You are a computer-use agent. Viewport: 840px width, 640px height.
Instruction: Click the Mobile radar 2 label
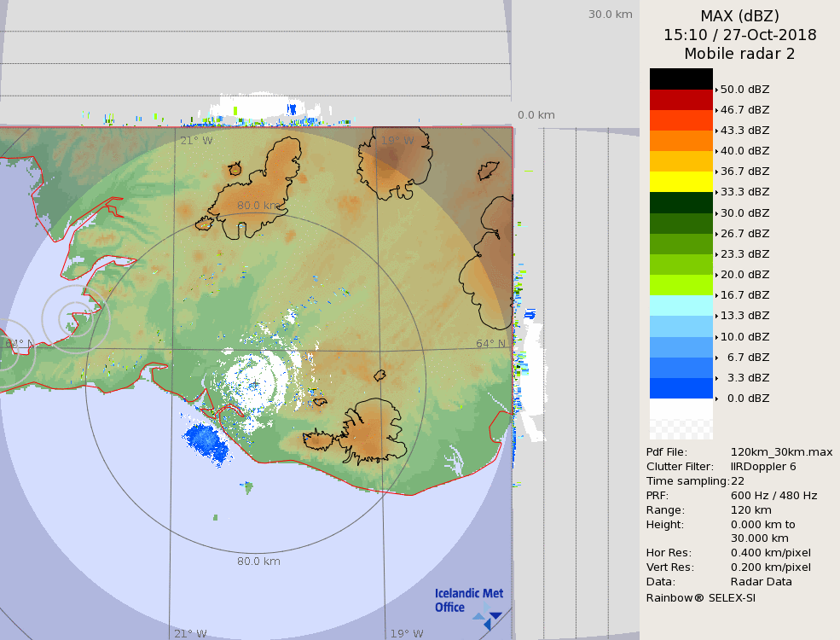739,54
